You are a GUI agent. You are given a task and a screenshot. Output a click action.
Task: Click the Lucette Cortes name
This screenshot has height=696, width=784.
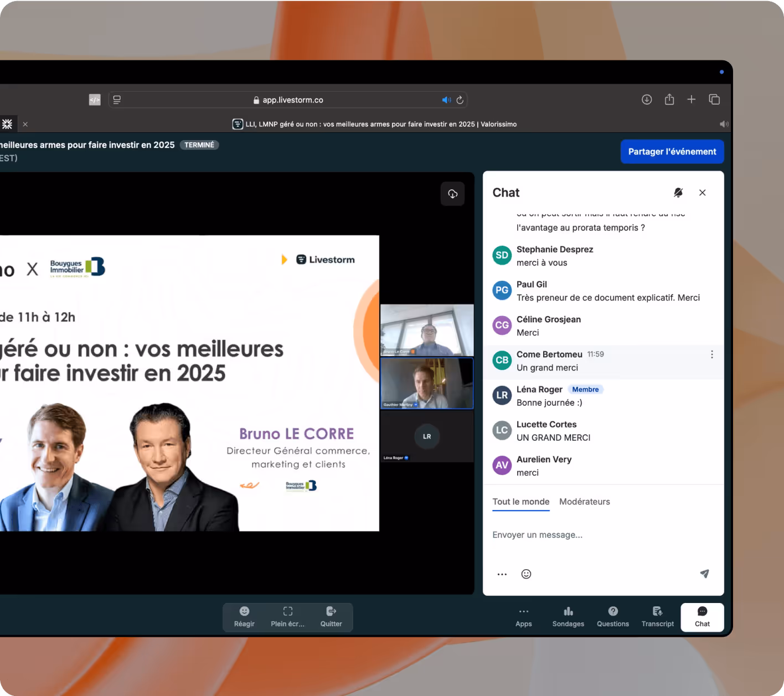point(546,425)
